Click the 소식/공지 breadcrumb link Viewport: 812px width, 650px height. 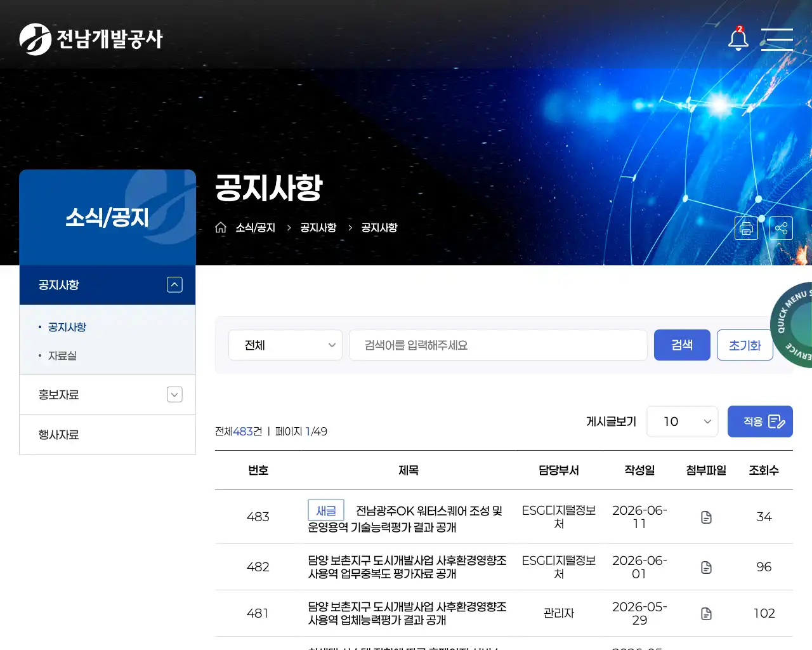click(x=256, y=228)
